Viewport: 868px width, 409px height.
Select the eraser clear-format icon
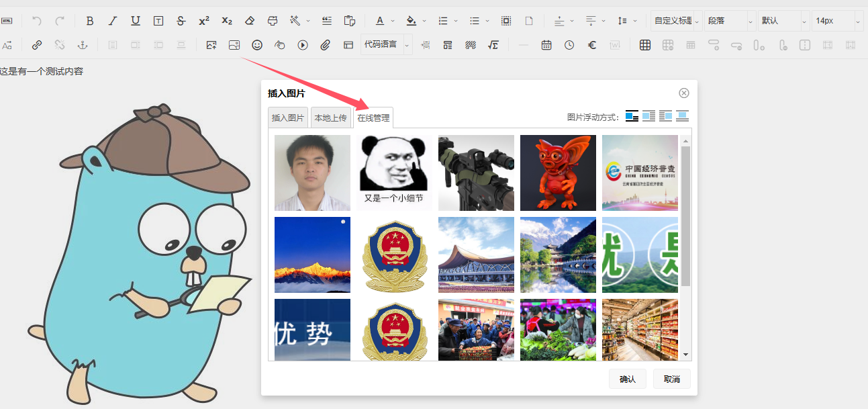[x=250, y=21]
